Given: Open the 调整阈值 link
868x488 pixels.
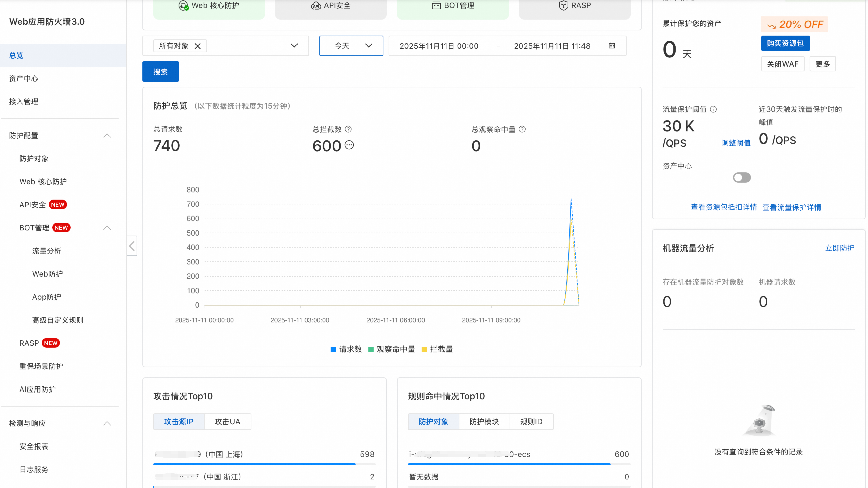Looking at the screenshot, I should [736, 143].
